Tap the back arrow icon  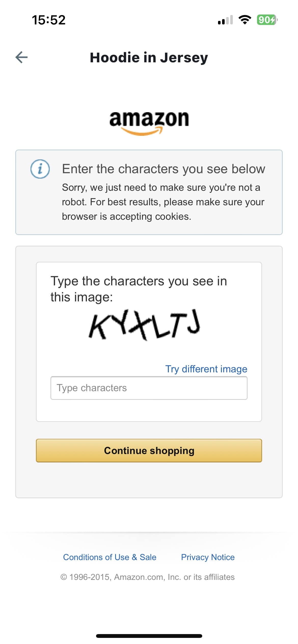[22, 57]
